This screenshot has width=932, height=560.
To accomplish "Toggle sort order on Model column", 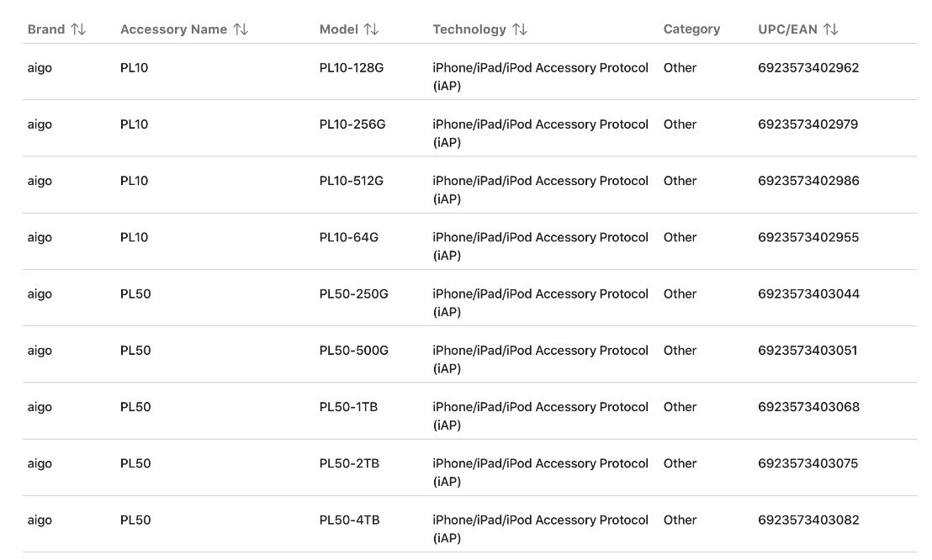I will (372, 29).
